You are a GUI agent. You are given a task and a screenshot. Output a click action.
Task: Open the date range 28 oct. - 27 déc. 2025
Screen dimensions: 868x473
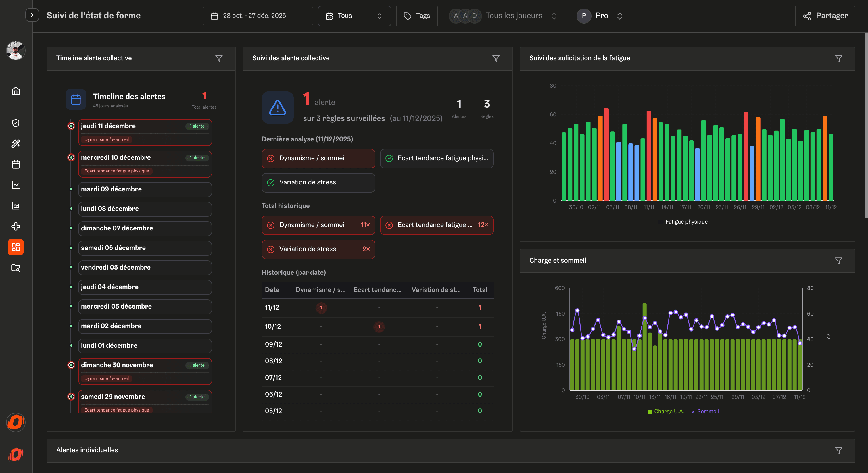[258, 16]
